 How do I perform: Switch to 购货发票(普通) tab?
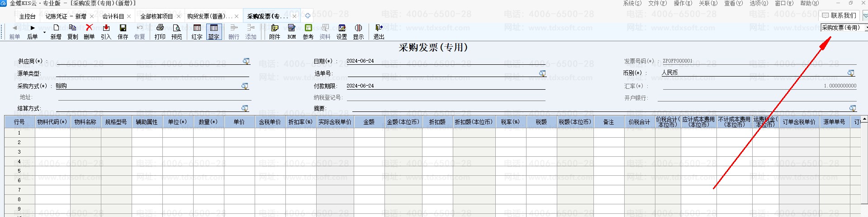pyautogui.click(x=209, y=16)
